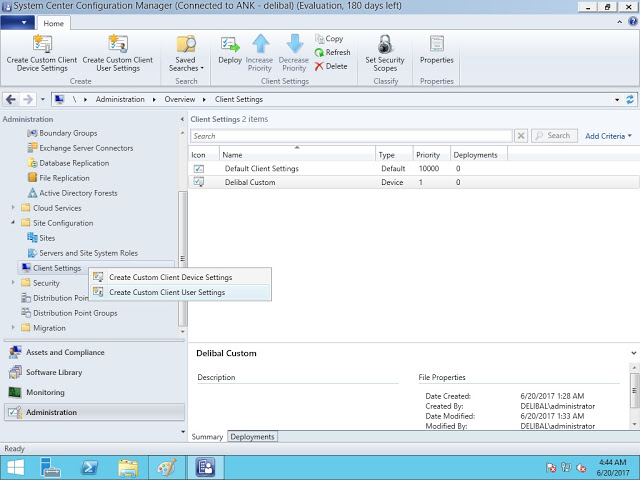640x480 pixels.
Task: Click the Deploy ribbon button
Action: [x=230, y=50]
